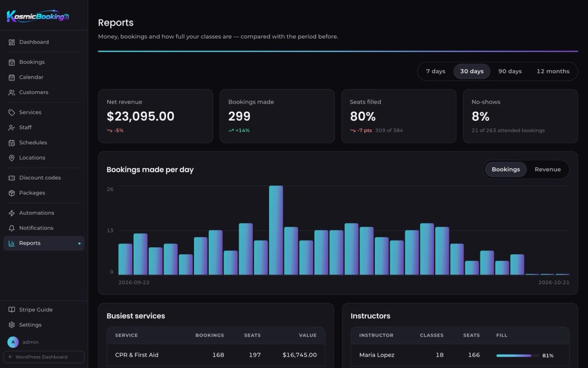This screenshot has height=368, width=588.
Task: Click the Notifications bell icon
Action: pyautogui.click(x=12, y=228)
